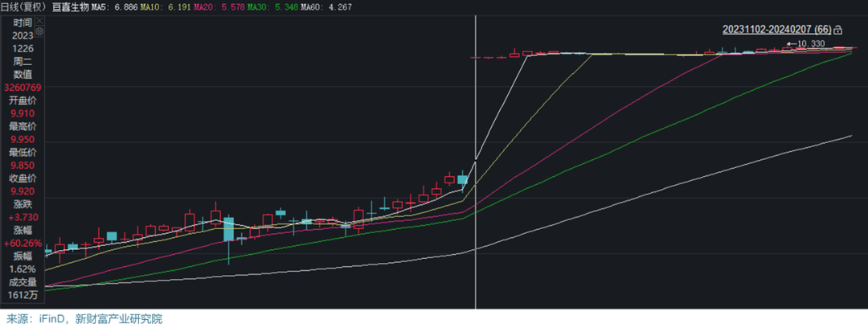This screenshot has height=332, width=868.
Task: Click the MA5: 6.886 indicator label
Action: tap(113, 7)
